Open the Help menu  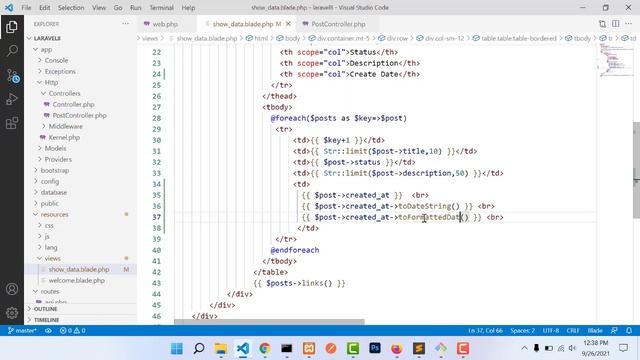coord(188,8)
